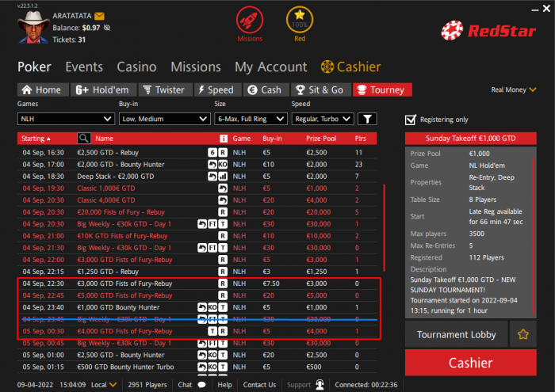This screenshot has width=555, height=392.
Task: Uncheck the Registering only checkbox
Action: pyautogui.click(x=410, y=120)
